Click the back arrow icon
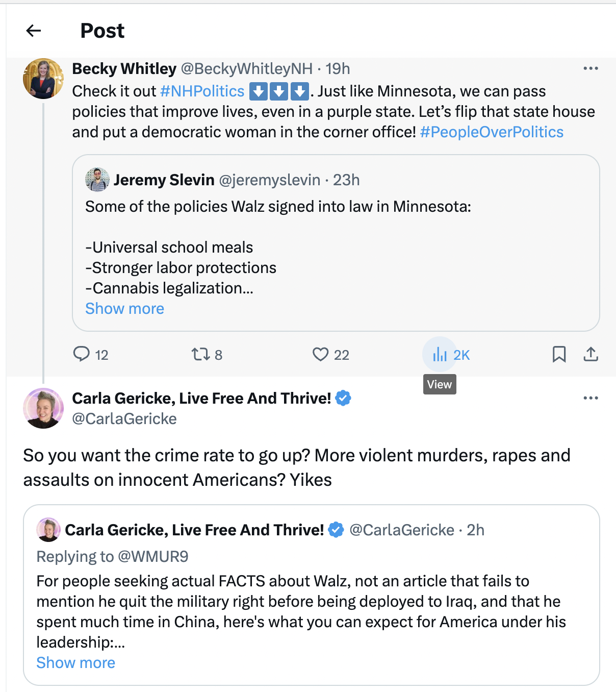 34,31
